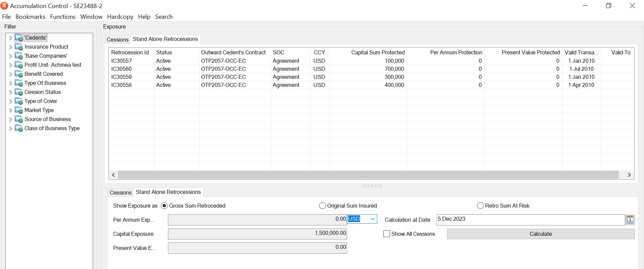Expand the Profit Unit- Achmea test node

10,65
